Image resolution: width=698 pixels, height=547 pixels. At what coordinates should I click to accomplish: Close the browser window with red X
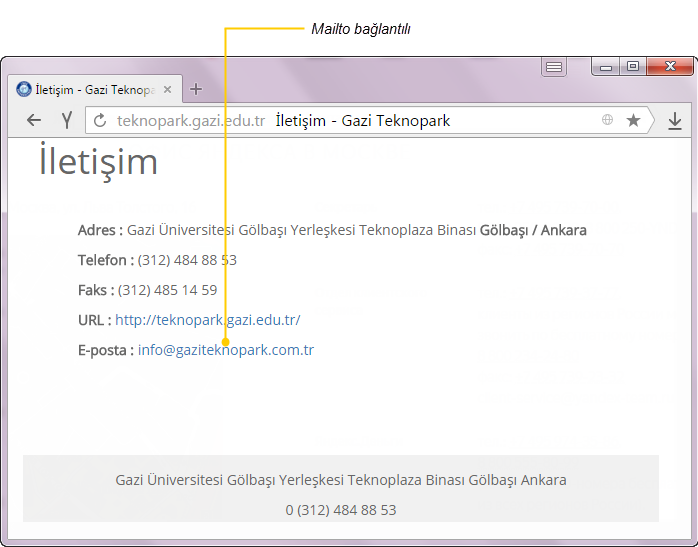[670, 67]
